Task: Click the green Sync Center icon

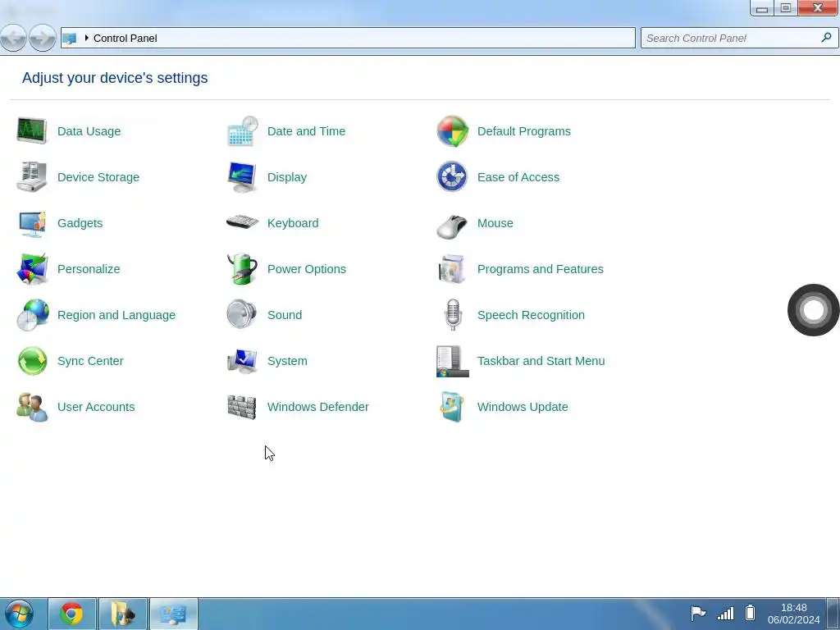Action: pos(32,361)
